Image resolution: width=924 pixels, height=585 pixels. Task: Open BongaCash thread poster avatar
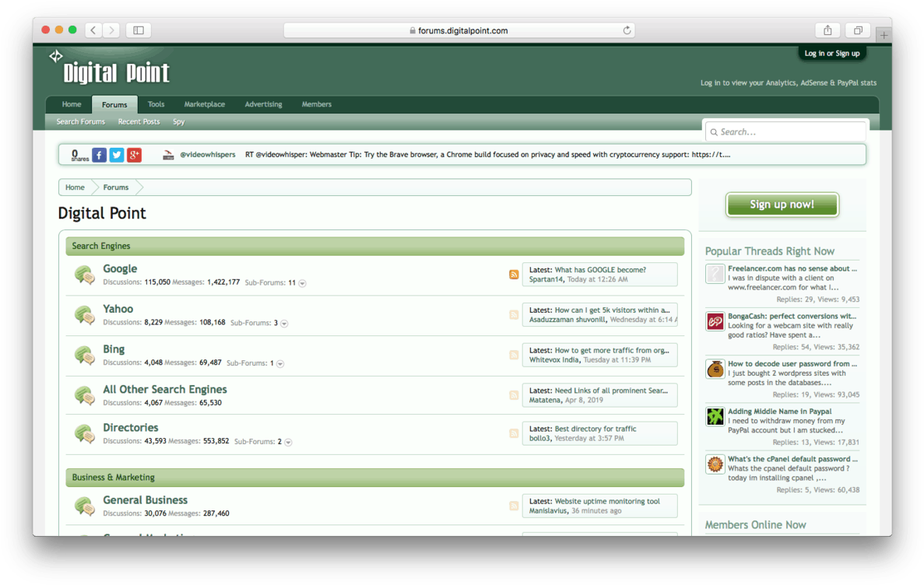coord(715,321)
